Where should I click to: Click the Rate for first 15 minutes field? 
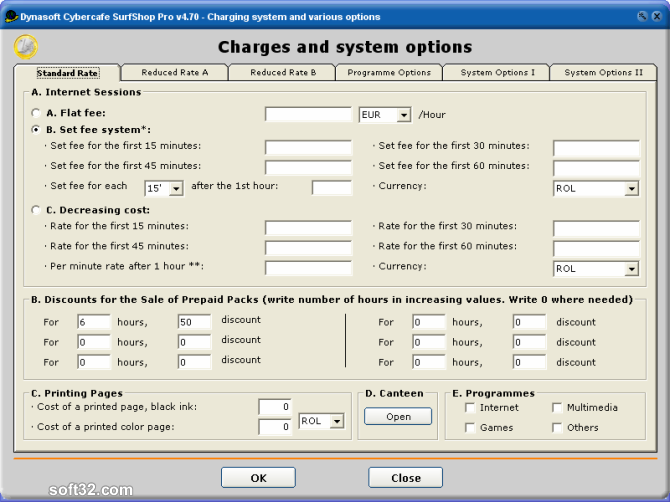point(308,228)
